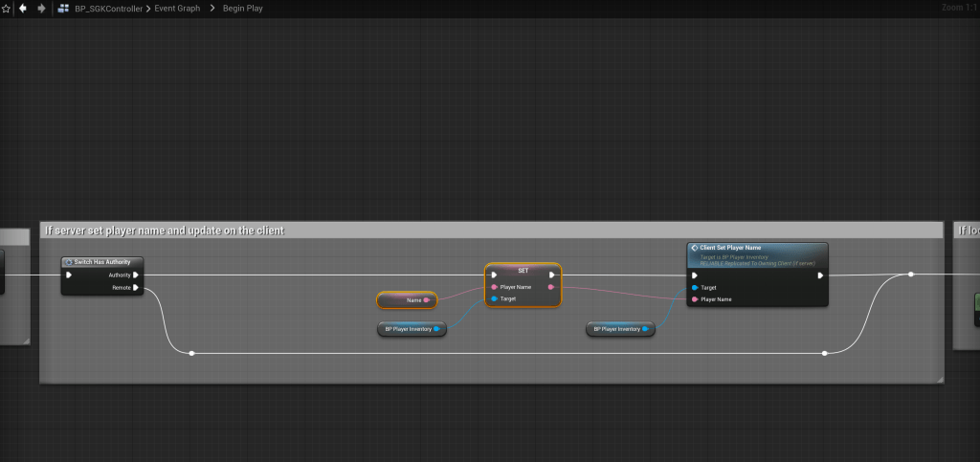Grab the server comment box resize handle
This screenshot has height=462, width=980.
pyautogui.click(x=940, y=379)
